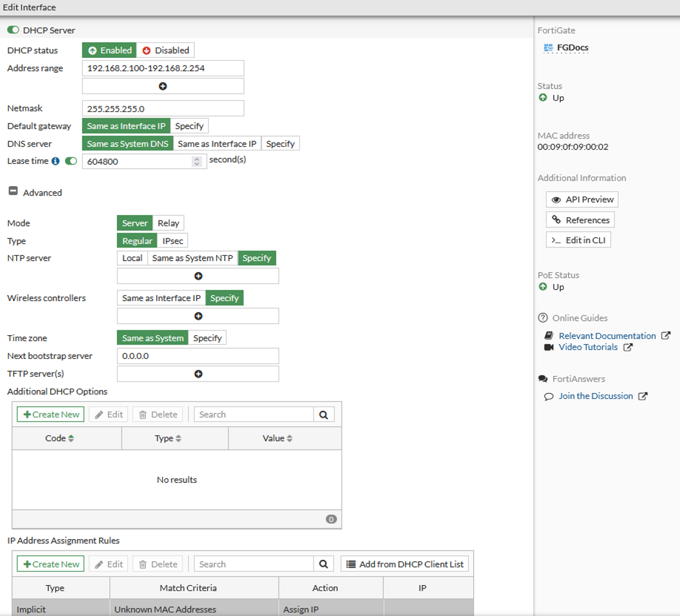Image resolution: width=680 pixels, height=616 pixels.
Task: Click Delete in DHCP Options toolbar
Action: (158, 414)
